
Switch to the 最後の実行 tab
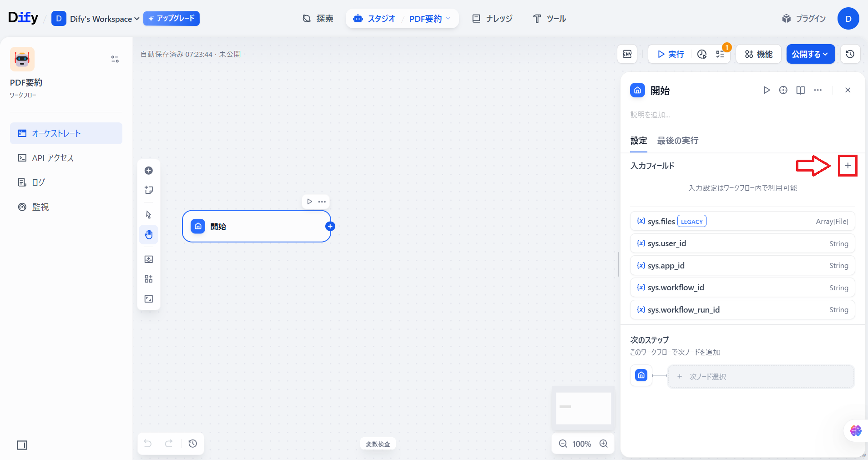click(x=677, y=141)
